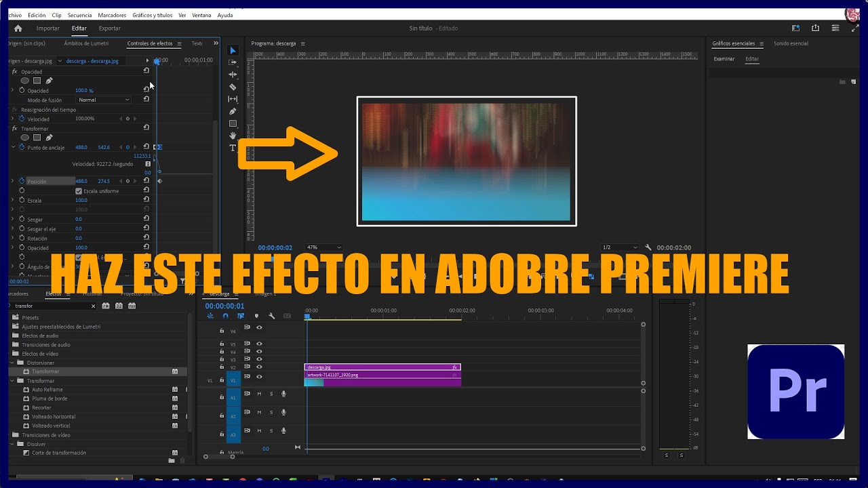Select the Ripple Edit tool

coord(233,75)
